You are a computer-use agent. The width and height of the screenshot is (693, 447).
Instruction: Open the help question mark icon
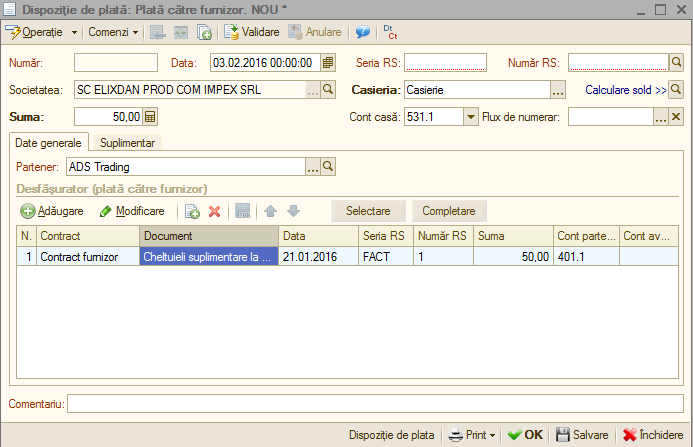tap(362, 32)
